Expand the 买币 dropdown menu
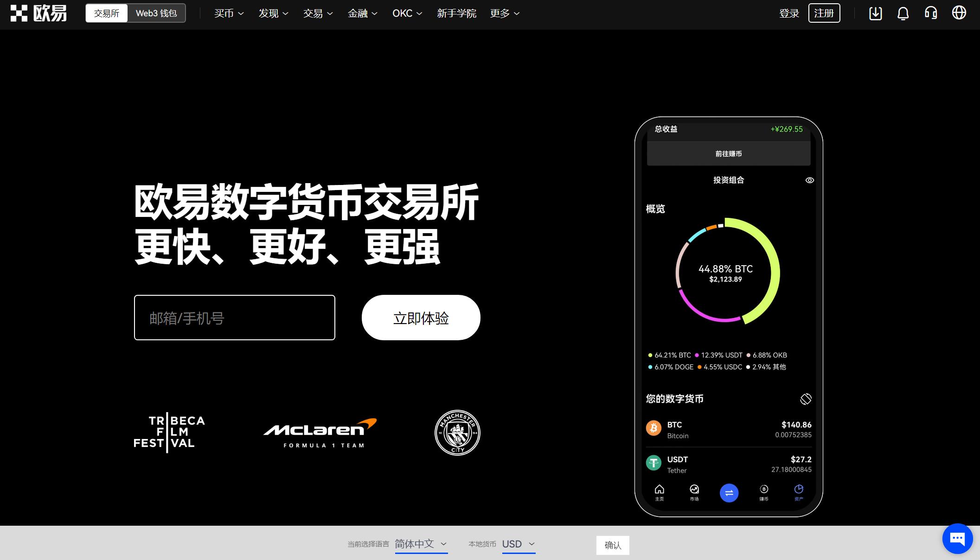 click(227, 13)
